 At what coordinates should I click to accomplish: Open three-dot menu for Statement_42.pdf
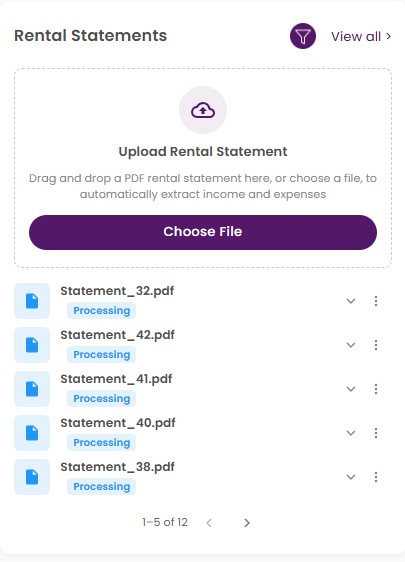click(x=376, y=345)
